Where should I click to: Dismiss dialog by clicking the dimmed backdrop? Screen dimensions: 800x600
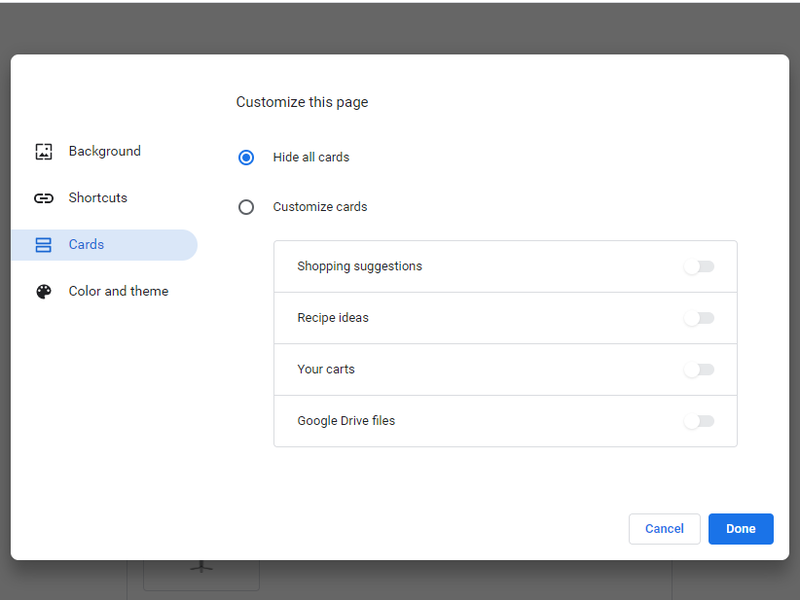(x=400, y=25)
